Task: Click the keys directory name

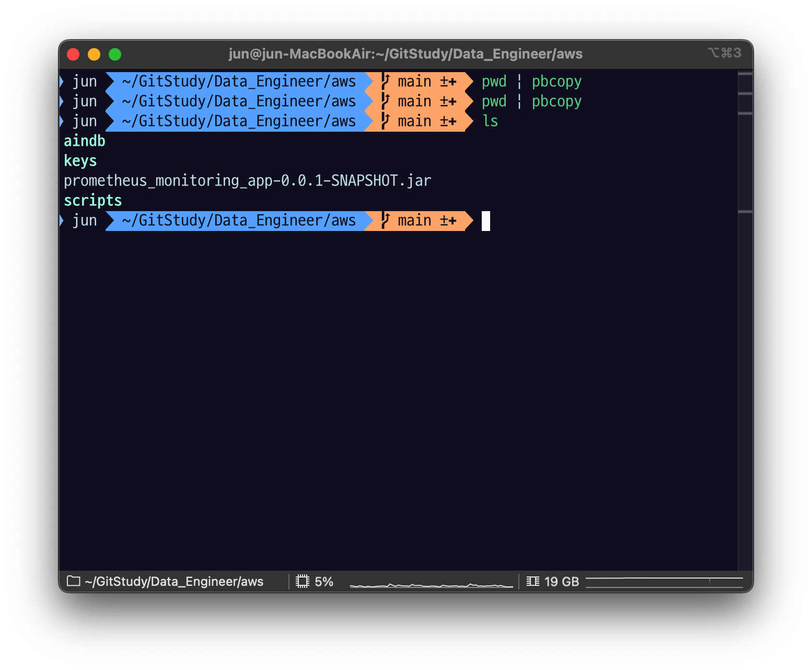Action: click(80, 161)
